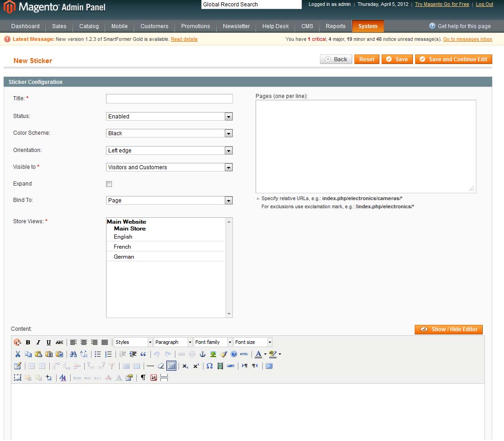Insert a blockquote using the quote icon
This screenshot has height=441, width=504.
(143, 354)
